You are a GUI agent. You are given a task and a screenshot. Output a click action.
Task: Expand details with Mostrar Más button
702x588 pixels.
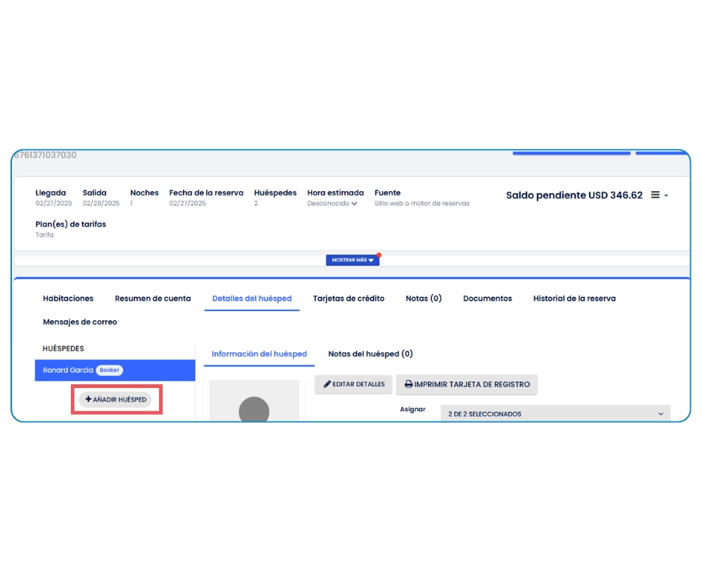(352, 260)
